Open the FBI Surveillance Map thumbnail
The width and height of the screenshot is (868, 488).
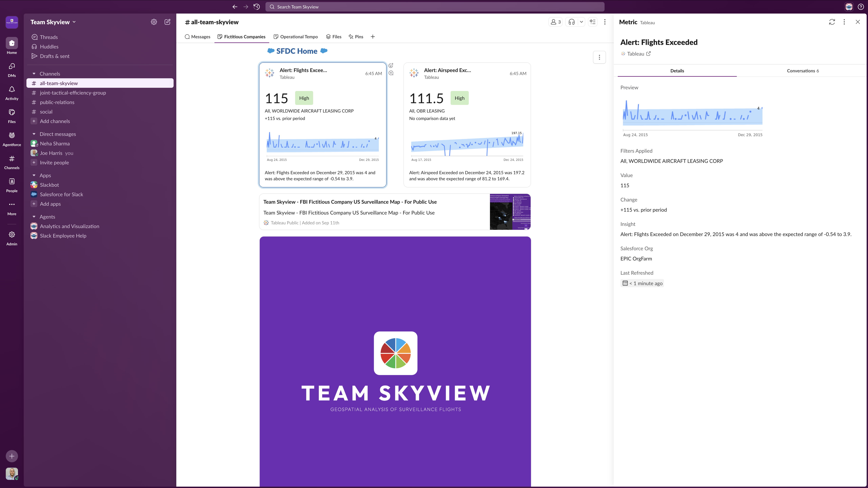(x=510, y=212)
